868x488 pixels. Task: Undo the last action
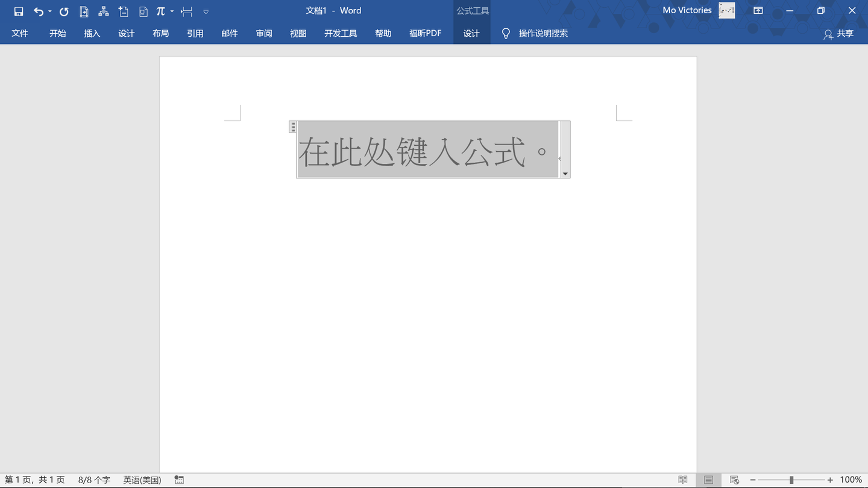[39, 11]
